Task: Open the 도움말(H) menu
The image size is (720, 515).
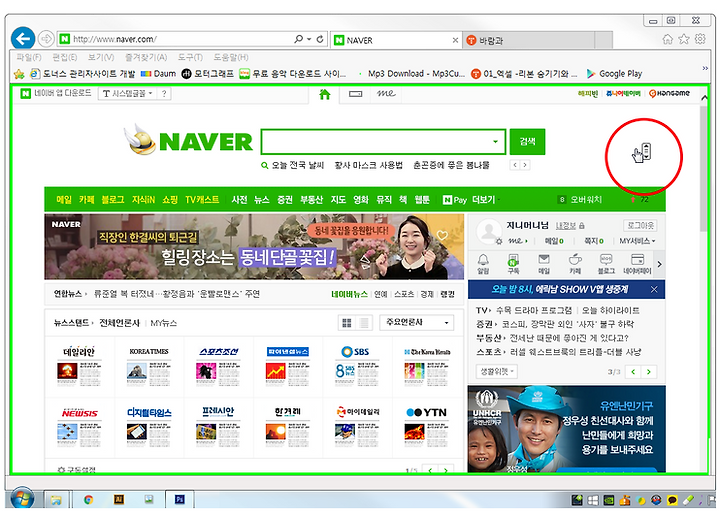Action: [231, 57]
